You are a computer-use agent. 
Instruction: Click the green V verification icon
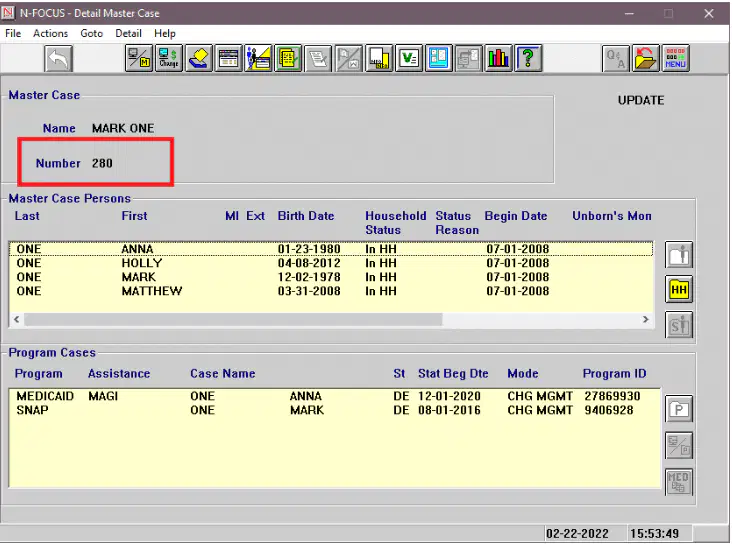click(x=409, y=58)
